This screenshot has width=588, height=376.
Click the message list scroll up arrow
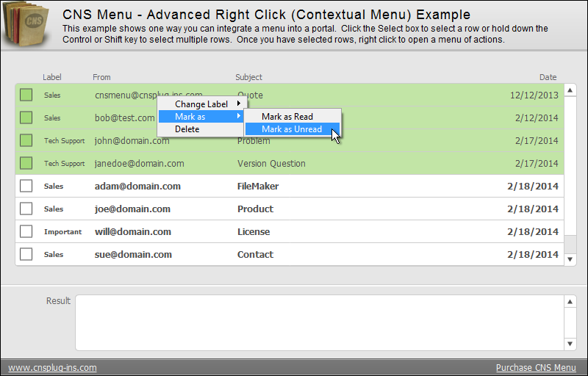point(570,90)
